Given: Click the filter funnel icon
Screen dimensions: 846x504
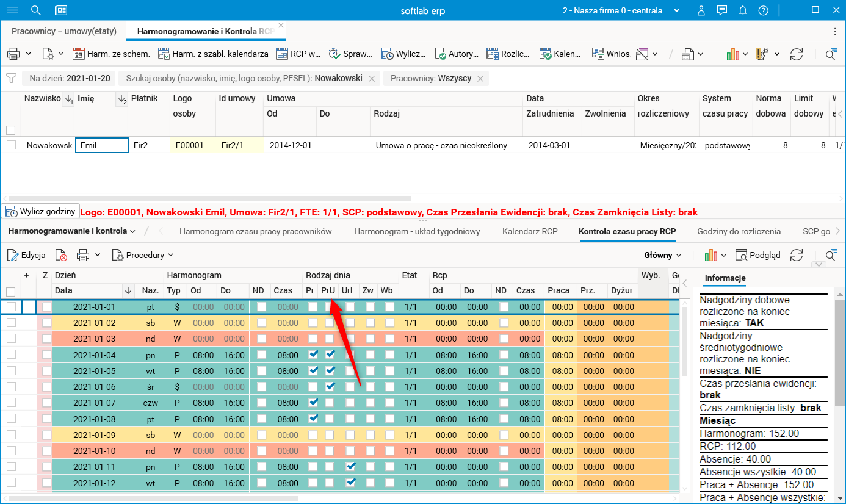Looking at the screenshot, I should pyautogui.click(x=11, y=78).
